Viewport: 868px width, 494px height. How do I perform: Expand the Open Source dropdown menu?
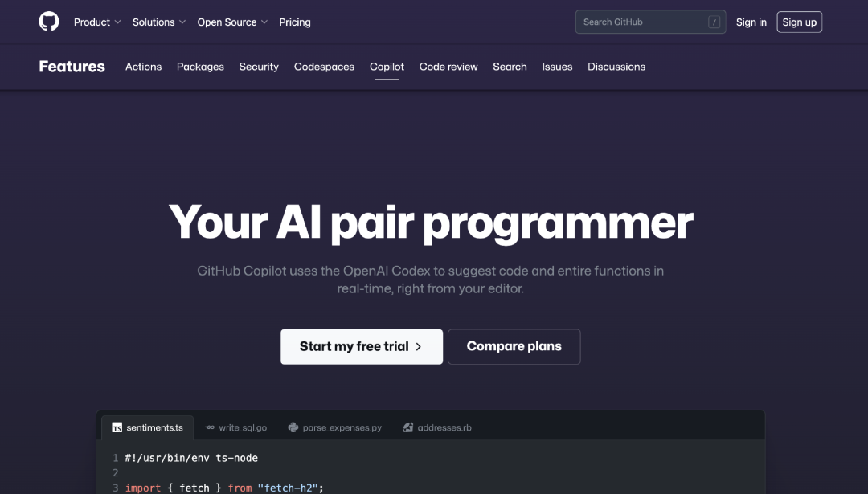point(232,22)
